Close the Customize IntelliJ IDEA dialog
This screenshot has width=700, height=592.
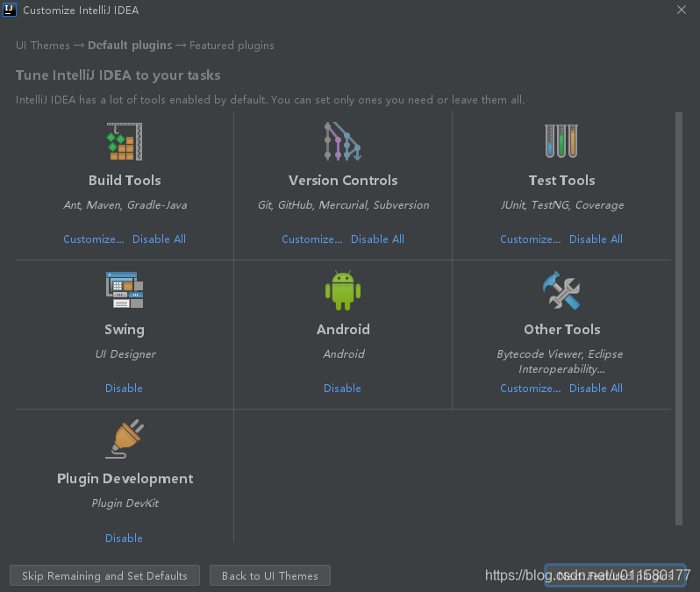click(x=682, y=10)
